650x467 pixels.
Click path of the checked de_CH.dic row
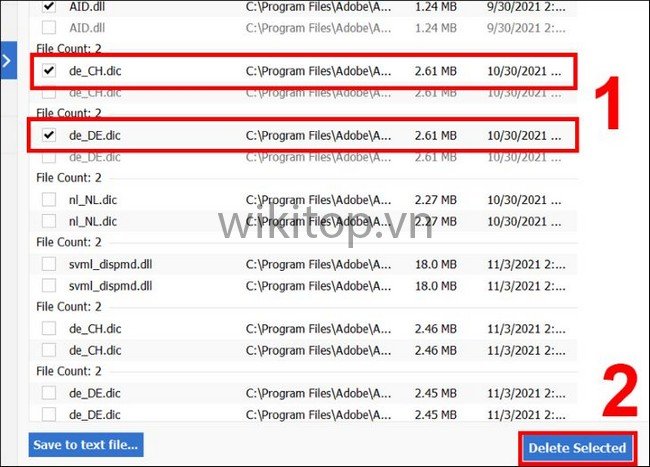(x=319, y=71)
